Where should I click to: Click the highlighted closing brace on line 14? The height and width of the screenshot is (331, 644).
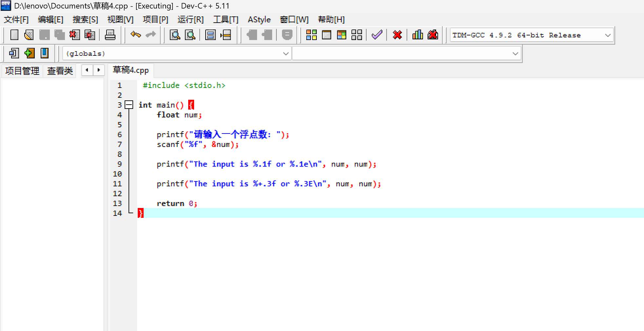pos(141,213)
